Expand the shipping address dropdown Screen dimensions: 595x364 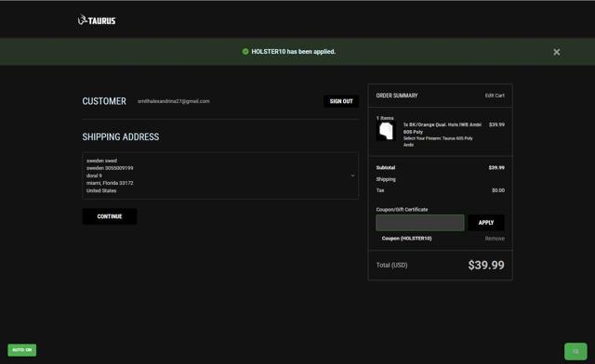pos(220,175)
